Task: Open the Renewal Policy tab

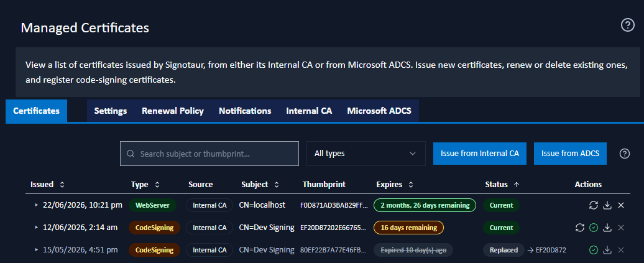Action: [x=173, y=111]
